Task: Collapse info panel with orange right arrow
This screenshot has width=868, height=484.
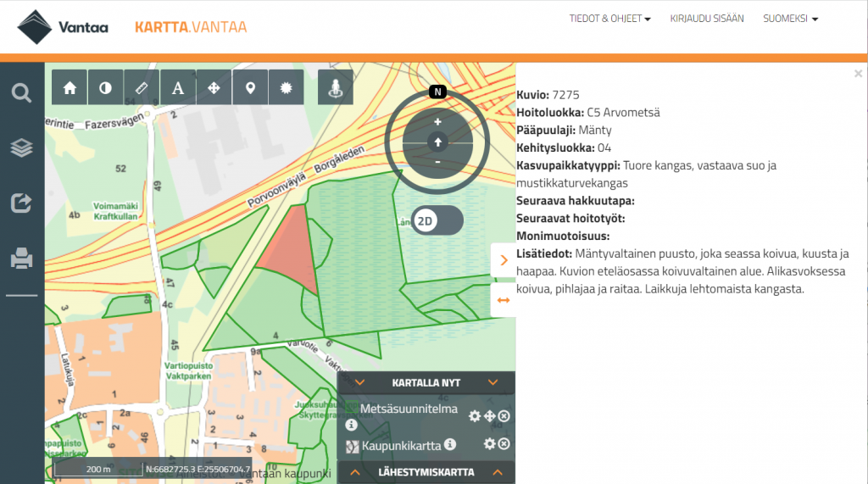Action: click(x=504, y=259)
